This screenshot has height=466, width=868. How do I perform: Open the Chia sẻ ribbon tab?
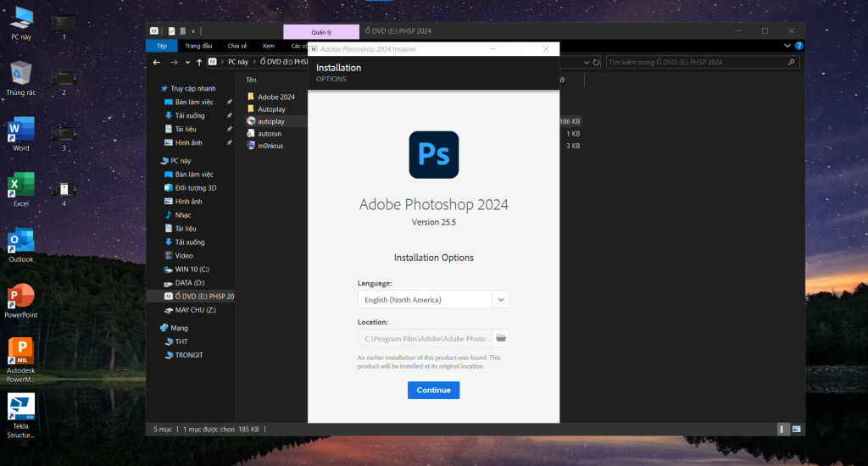click(x=237, y=46)
